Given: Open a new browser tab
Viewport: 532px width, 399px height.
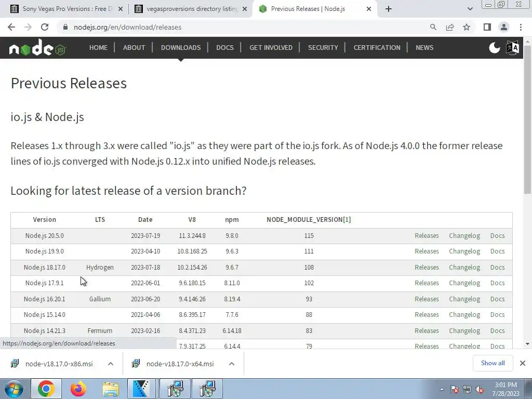Looking at the screenshot, I should point(389,9).
